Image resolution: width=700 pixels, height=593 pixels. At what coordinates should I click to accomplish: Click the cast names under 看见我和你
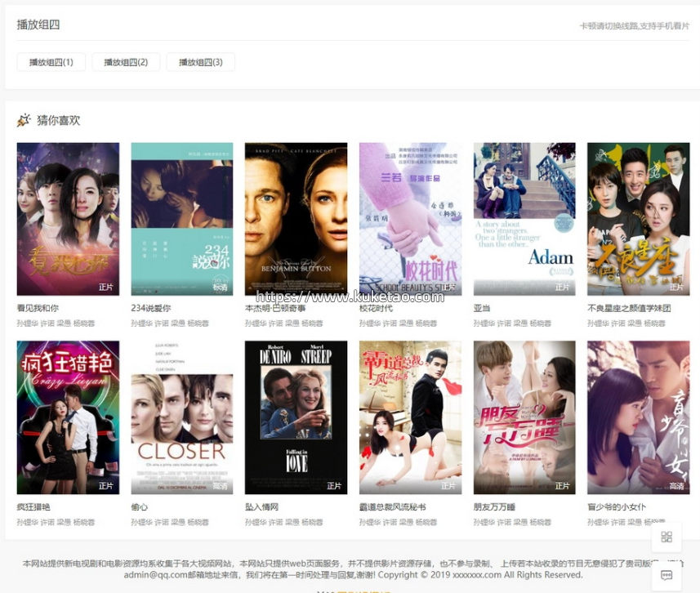pyautogui.click(x=56, y=323)
